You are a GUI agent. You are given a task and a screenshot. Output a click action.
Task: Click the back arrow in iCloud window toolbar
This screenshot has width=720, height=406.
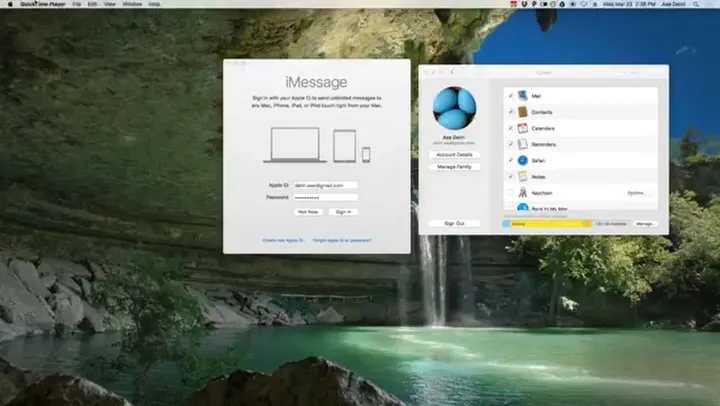[452, 72]
